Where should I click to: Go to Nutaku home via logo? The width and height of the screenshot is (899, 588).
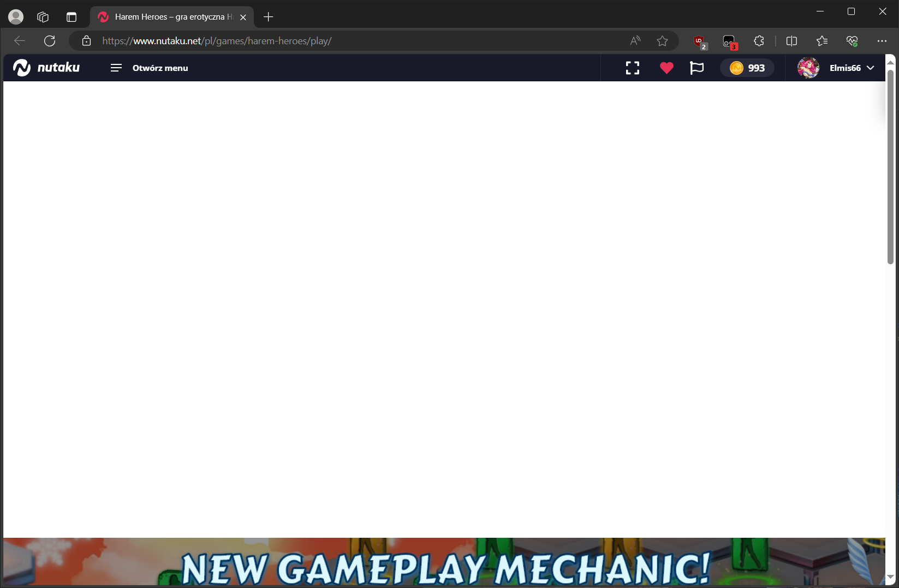pos(46,68)
